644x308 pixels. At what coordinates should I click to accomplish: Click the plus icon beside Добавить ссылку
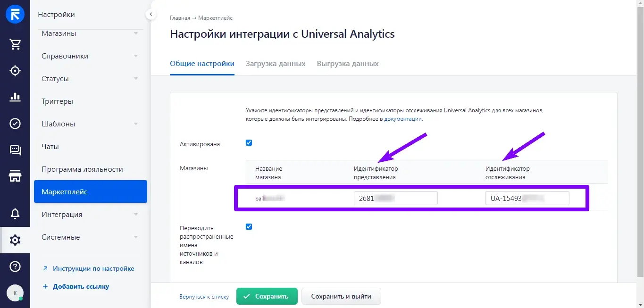(45, 286)
